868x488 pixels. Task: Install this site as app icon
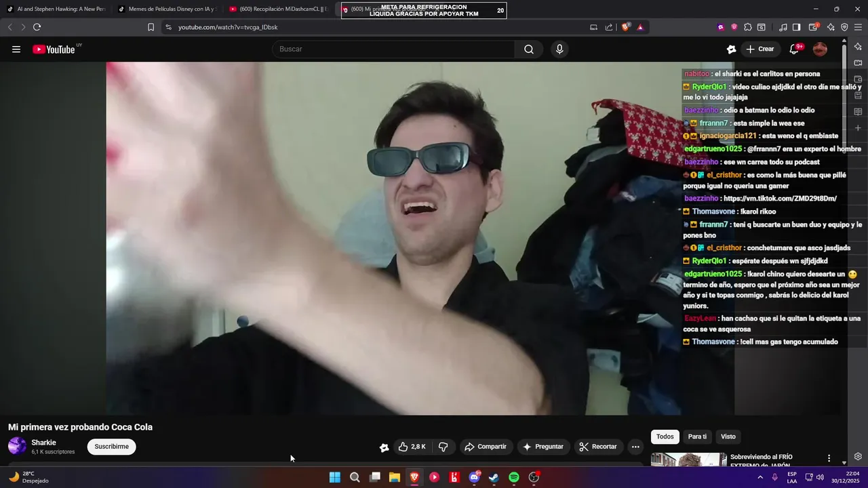coord(593,27)
